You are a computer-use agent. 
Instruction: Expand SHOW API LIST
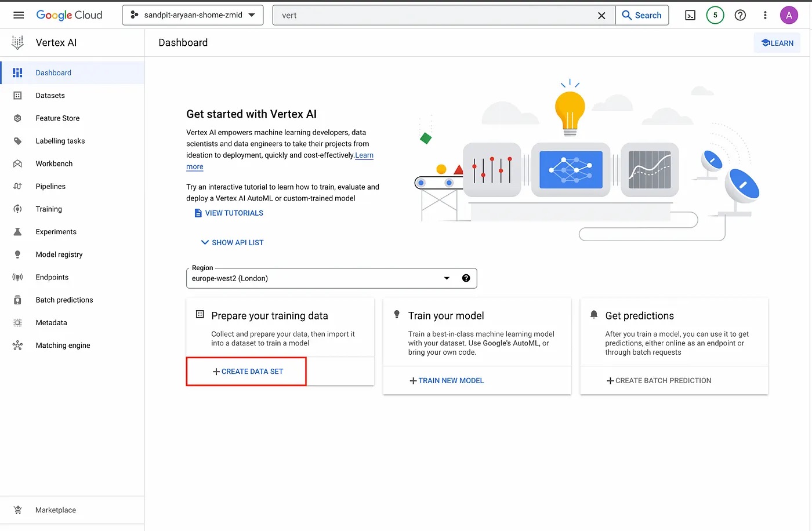point(232,242)
